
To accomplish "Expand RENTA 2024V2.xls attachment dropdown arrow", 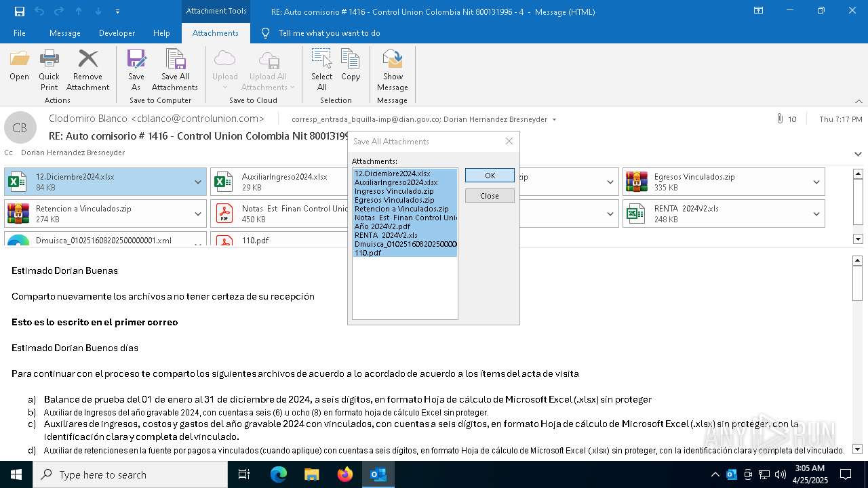I will click(x=816, y=213).
